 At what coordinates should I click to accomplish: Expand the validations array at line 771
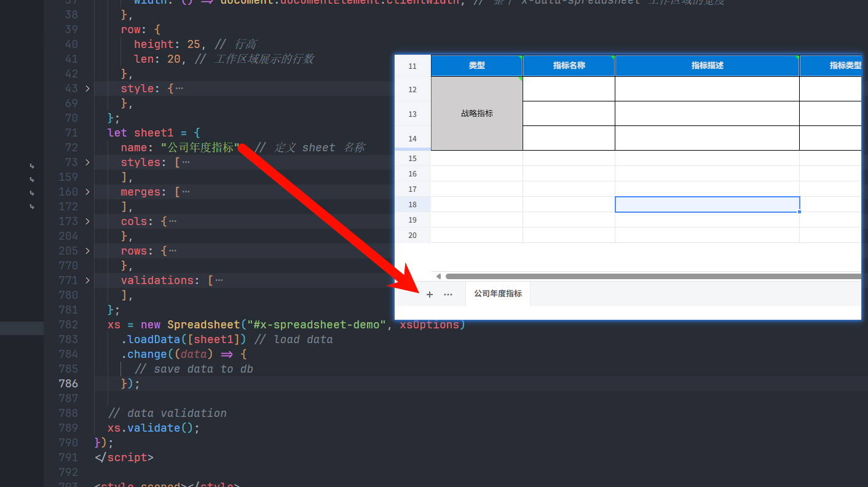coord(87,280)
